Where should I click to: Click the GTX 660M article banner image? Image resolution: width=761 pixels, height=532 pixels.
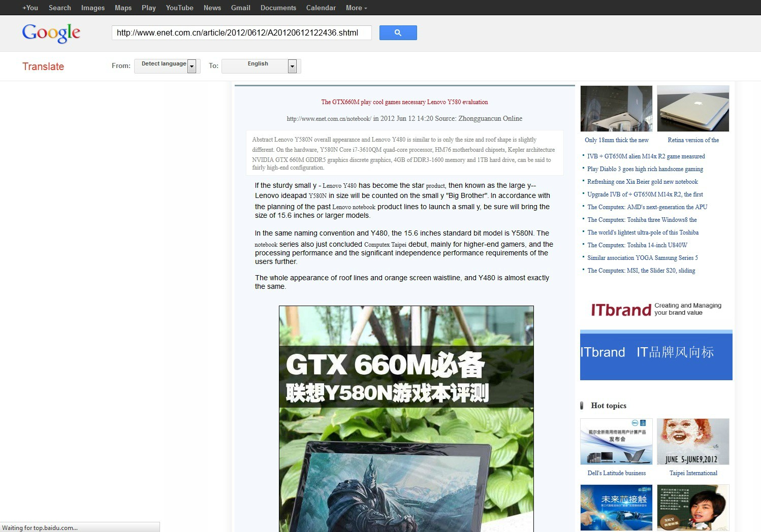coord(406,419)
